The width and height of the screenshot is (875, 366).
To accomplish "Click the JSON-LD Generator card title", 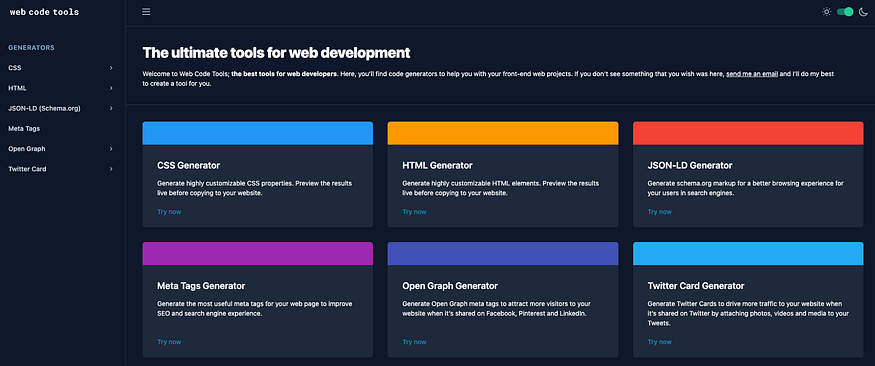I will coord(690,166).
